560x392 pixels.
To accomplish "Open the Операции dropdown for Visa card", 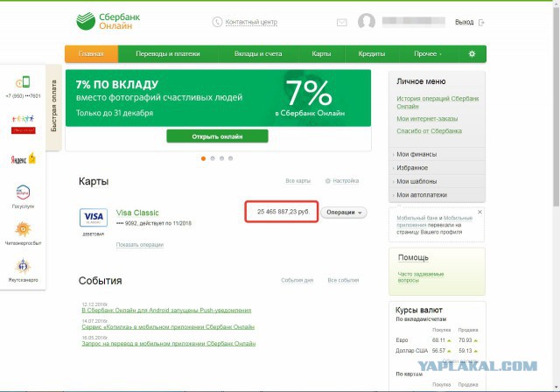I will pos(344,213).
